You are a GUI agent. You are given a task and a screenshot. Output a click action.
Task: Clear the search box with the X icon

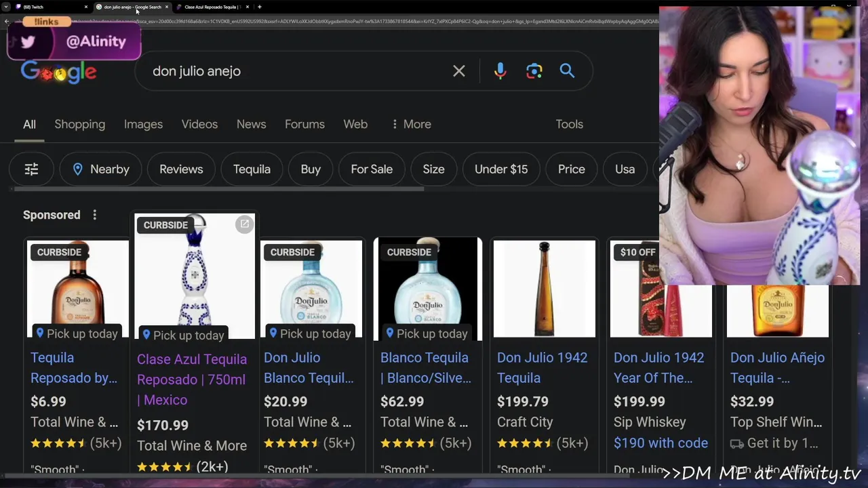(x=459, y=70)
